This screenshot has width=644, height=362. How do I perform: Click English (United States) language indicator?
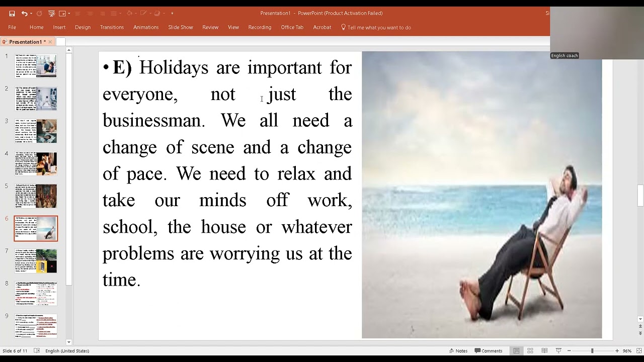pyautogui.click(x=67, y=351)
